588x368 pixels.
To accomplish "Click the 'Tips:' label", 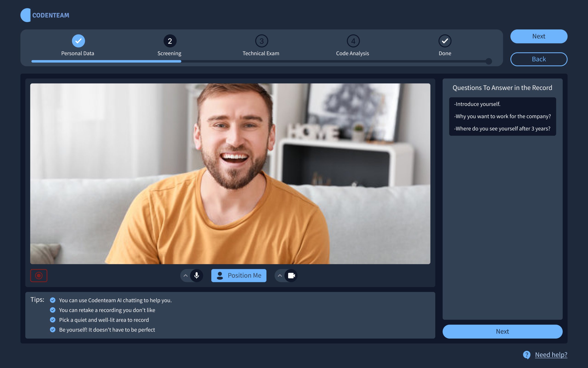I will click(x=37, y=300).
